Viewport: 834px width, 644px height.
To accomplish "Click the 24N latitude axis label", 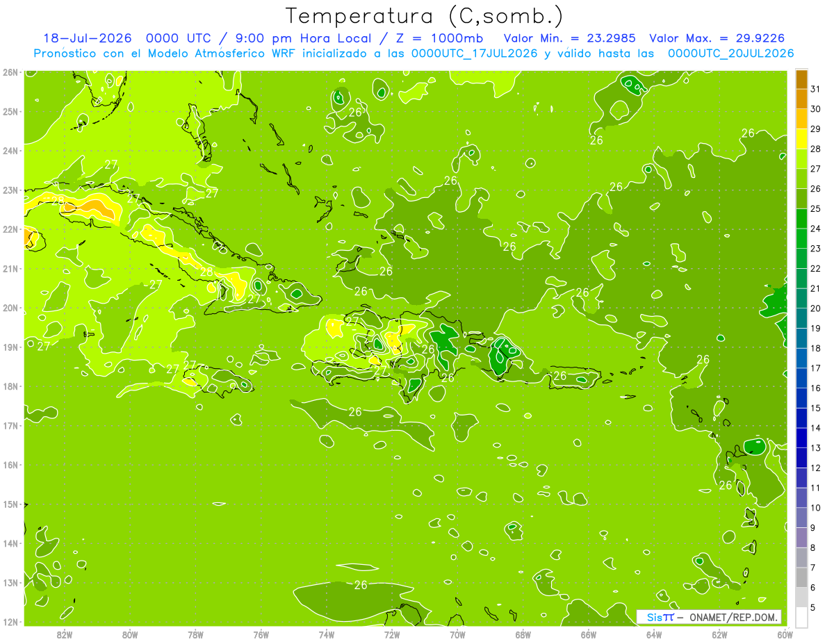I will coord(10,151).
